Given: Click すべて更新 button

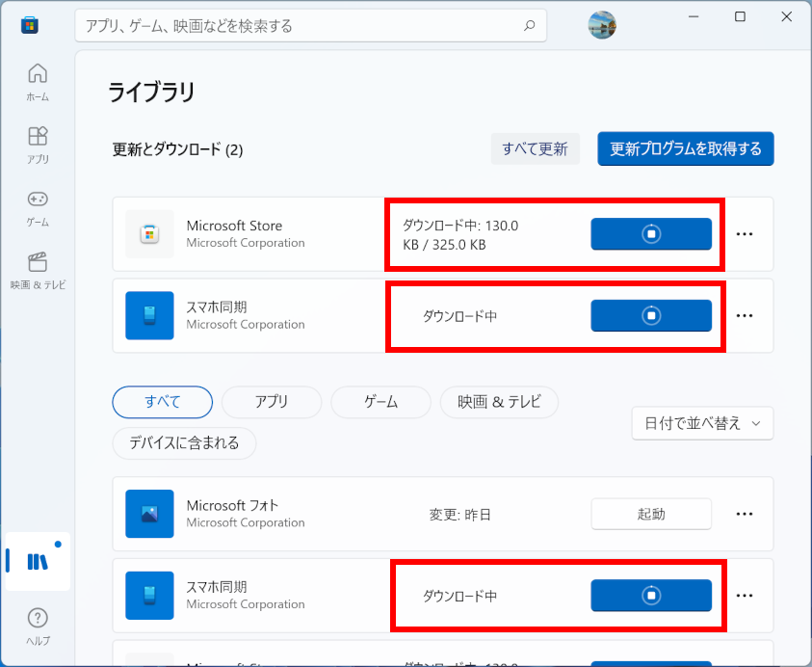Looking at the screenshot, I should point(535,148).
